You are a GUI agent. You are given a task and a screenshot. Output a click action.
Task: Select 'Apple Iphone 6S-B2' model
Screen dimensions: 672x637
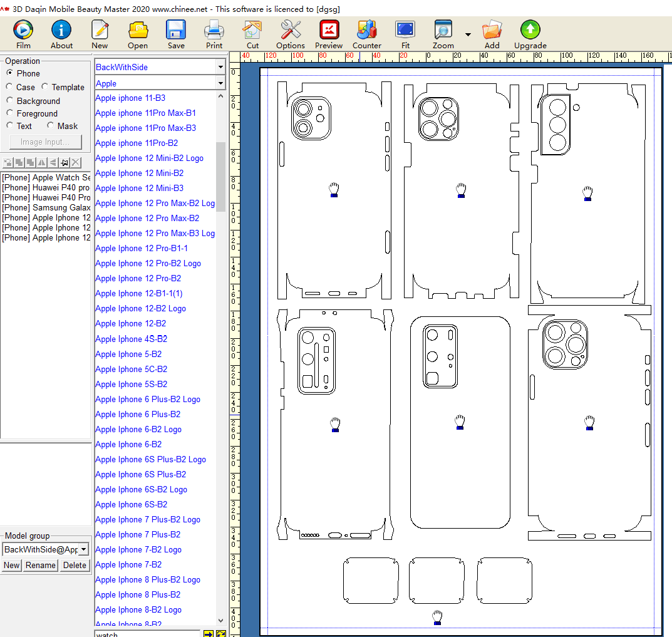pos(131,505)
